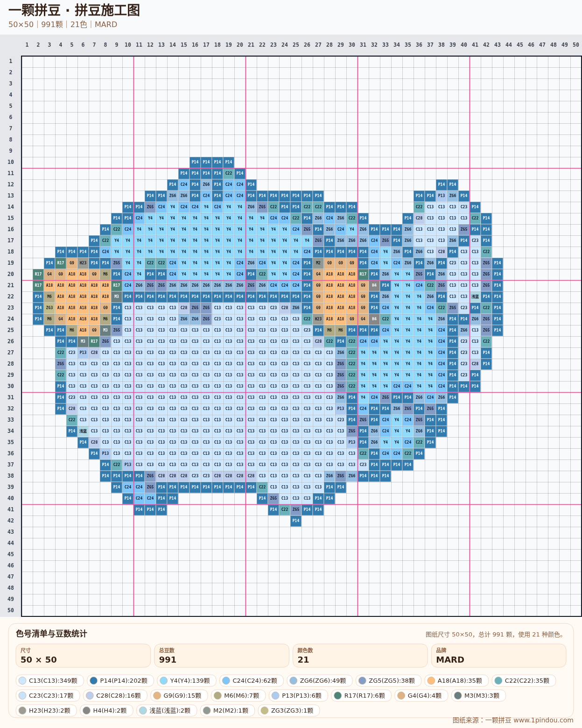582x728 pixels.
Task: Click row label number 21
Action: pos(11,285)
